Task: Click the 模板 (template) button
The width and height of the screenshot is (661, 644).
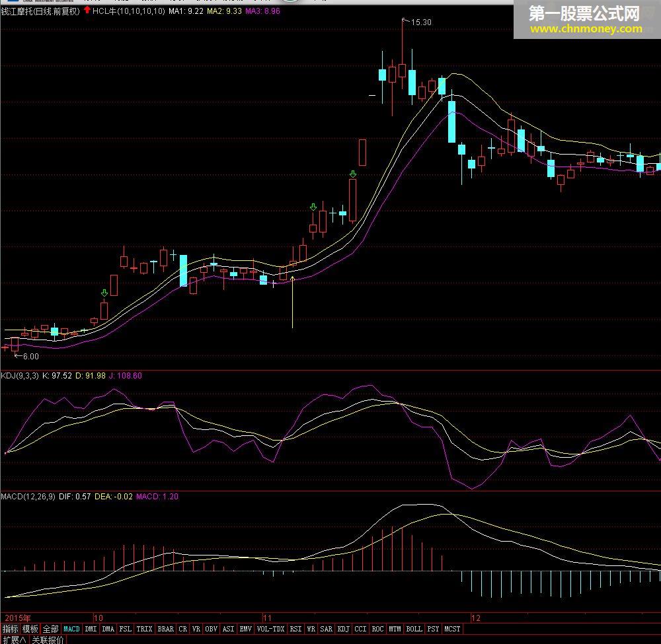Action: click(30, 629)
